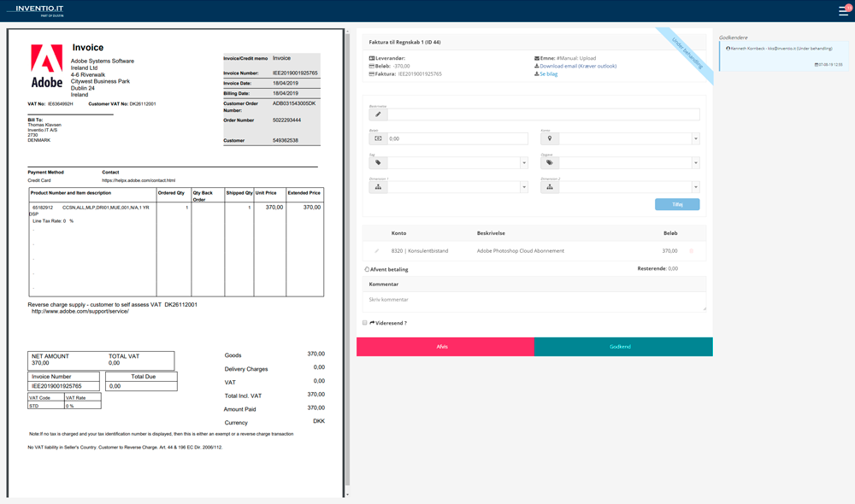Click invoice number IEE2019001925765 in summary
The height and width of the screenshot is (504, 855).
(420, 74)
